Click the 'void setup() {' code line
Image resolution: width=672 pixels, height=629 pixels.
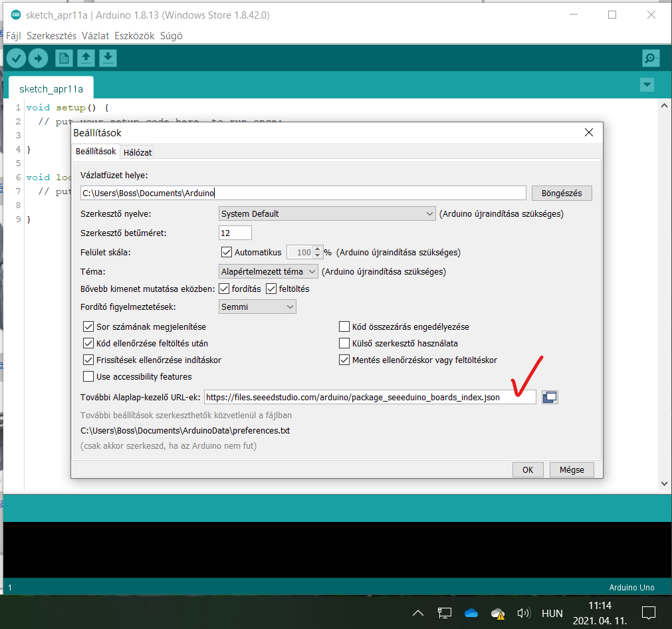click(x=67, y=108)
